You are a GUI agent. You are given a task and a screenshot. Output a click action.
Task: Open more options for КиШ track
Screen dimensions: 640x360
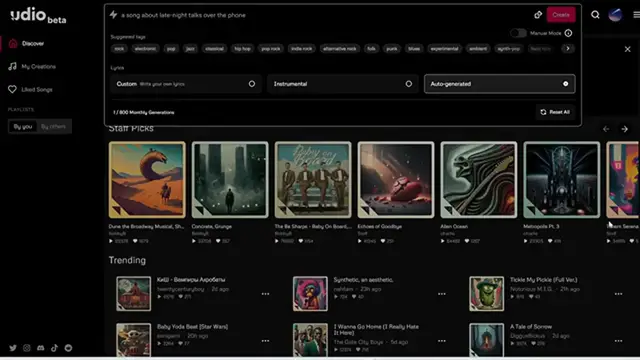tap(265, 294)
